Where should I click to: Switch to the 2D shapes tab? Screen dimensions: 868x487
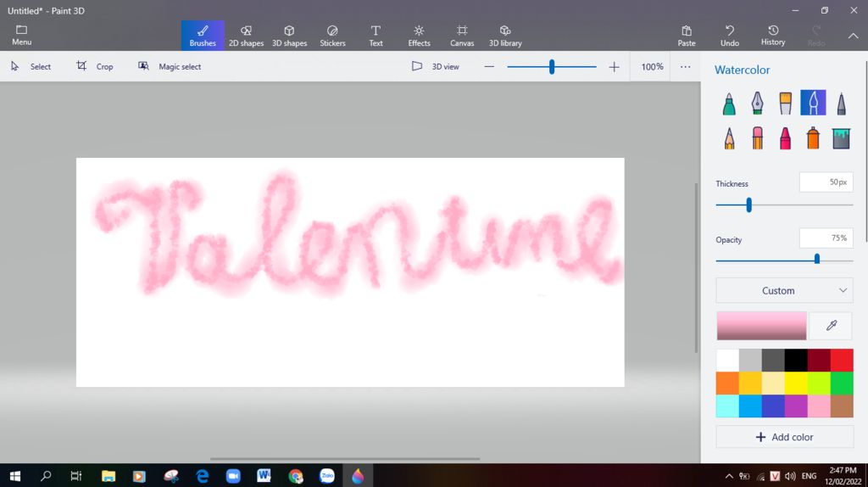246,36
